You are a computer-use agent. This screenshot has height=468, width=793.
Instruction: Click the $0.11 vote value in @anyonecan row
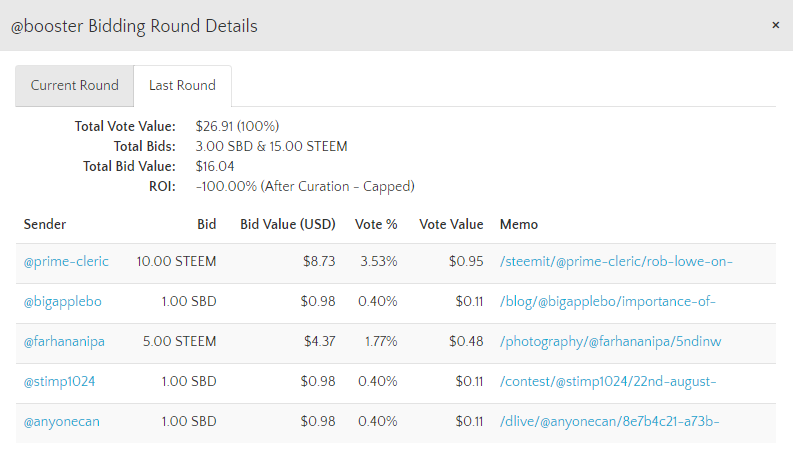click(x=469, y=421)
